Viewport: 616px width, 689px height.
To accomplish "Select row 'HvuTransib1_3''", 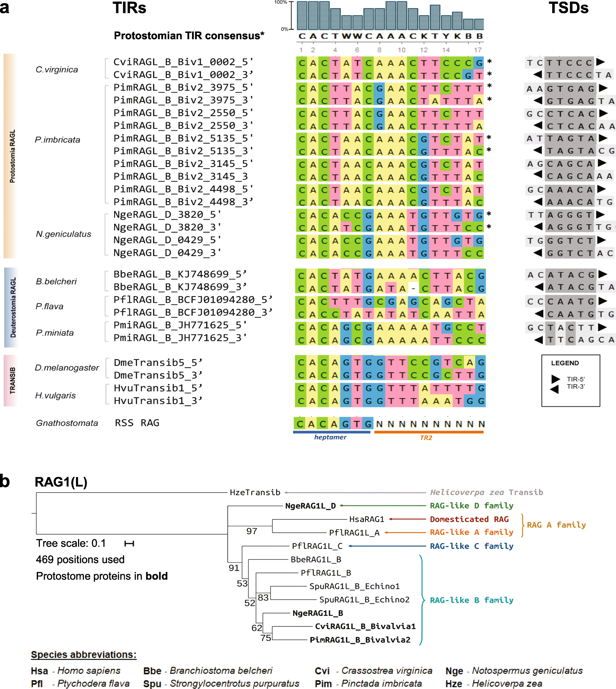I will (158, 401).
